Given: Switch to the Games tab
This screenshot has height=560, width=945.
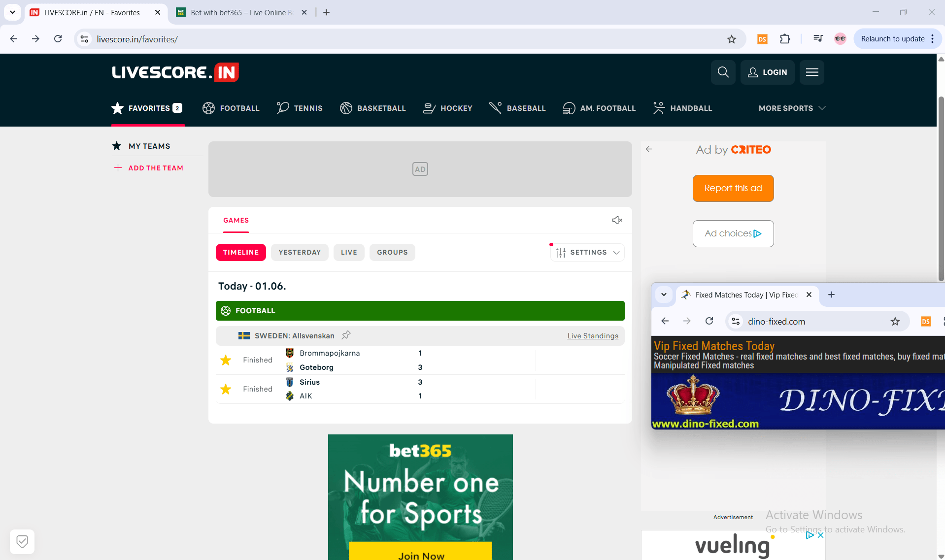Looking at the screenshot, I should pos(236,220).
